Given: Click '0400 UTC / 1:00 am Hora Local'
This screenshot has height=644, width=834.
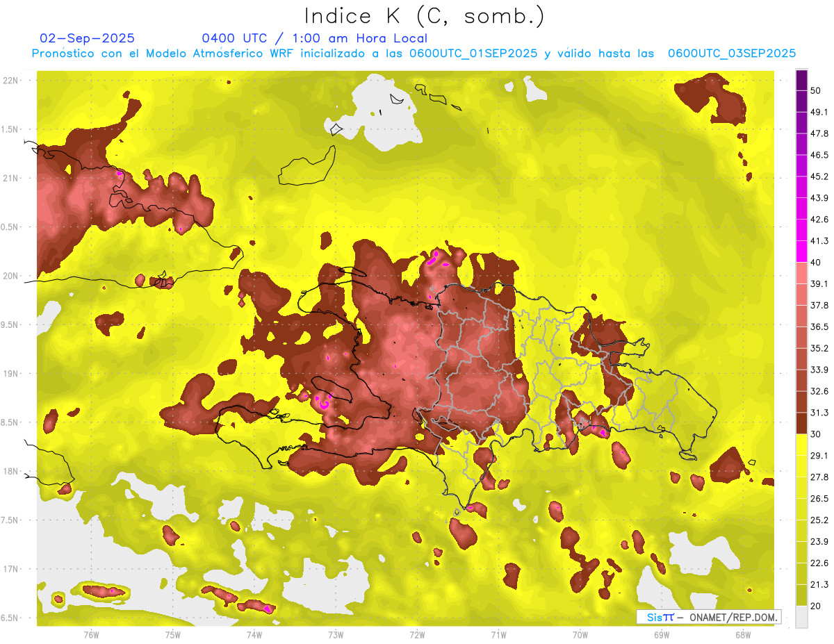Looking at the screenshot, I should 314,38.
